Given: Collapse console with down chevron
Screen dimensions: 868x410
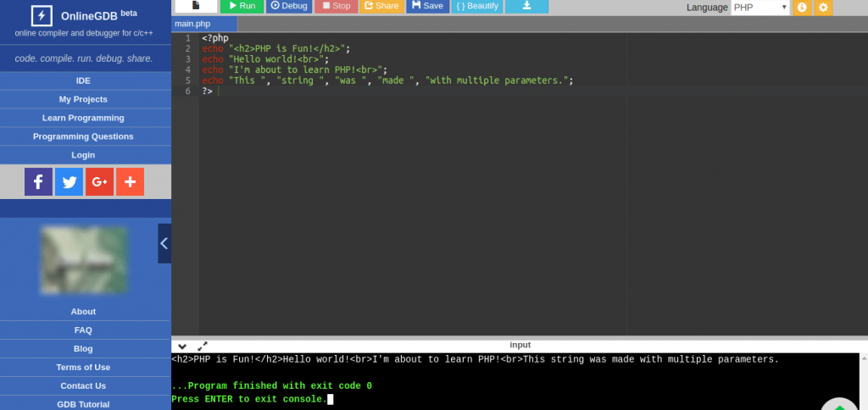Looking at the screenshot, I should click(182, 346).
